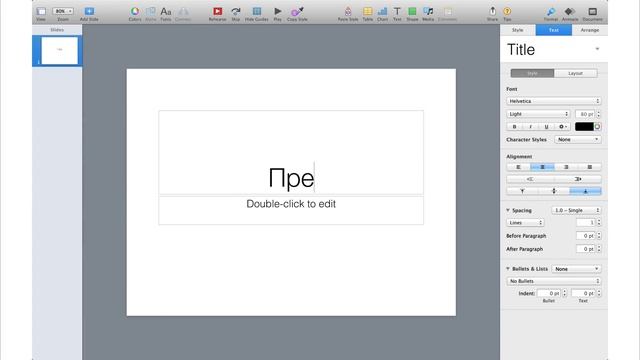
Task: Open the Zoom percentage dropdown
Action: click(63, 11)
